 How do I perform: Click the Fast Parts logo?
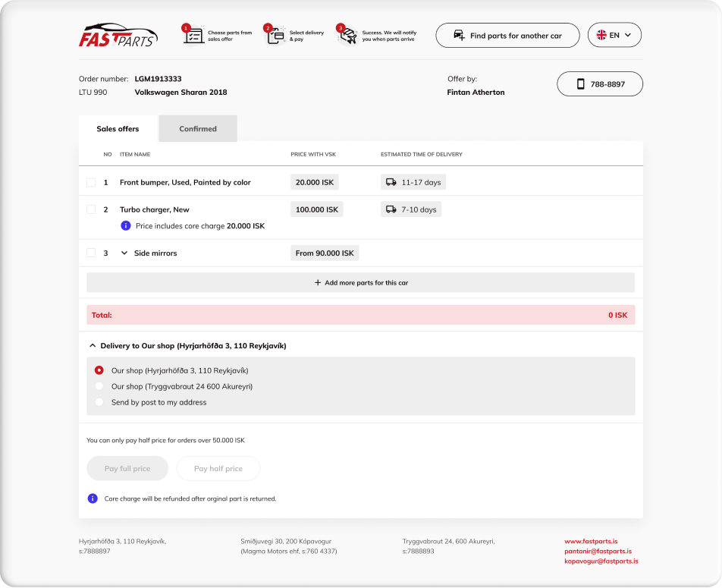click(x=118, y=36)
